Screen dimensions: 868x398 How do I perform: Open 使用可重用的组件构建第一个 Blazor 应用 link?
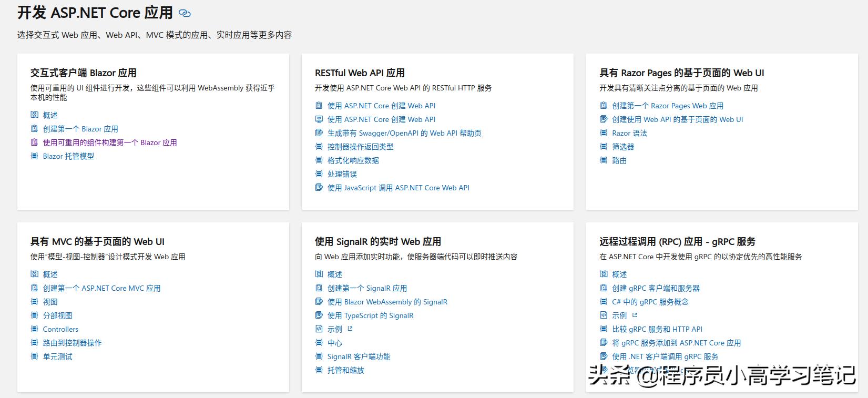coord(110,142)
